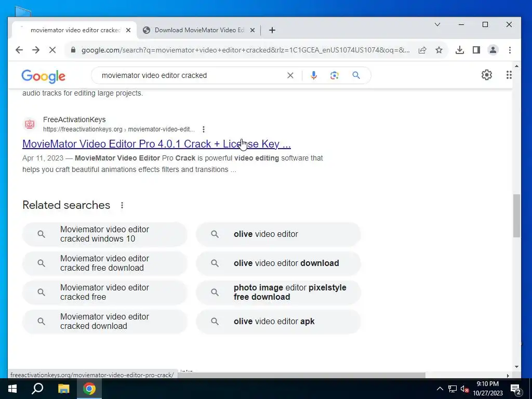Clear the Google search box
Image resolution: width=532 pixels, height=399 pixels.
click(290, 75)
